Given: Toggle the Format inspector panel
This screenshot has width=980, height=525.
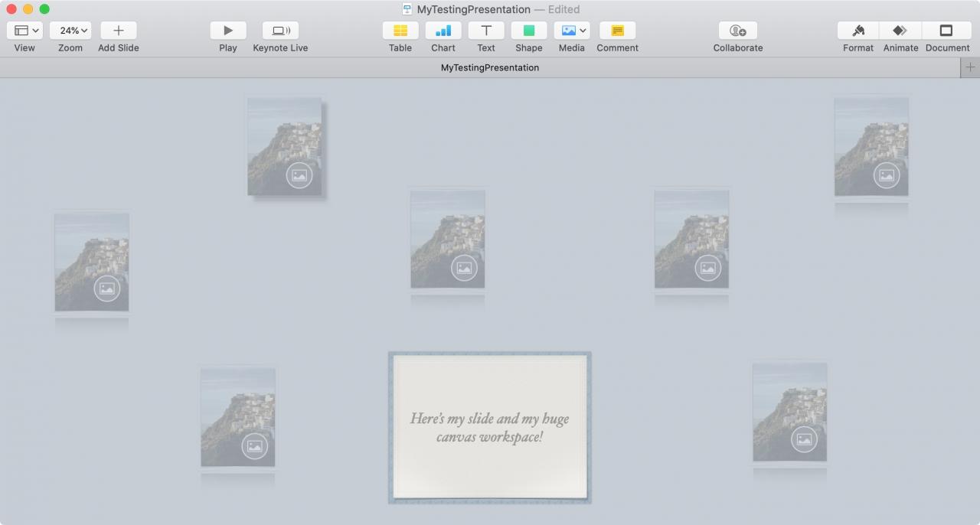Looking at the screenshot, I should pyautogui.click(x=858, y=31).
